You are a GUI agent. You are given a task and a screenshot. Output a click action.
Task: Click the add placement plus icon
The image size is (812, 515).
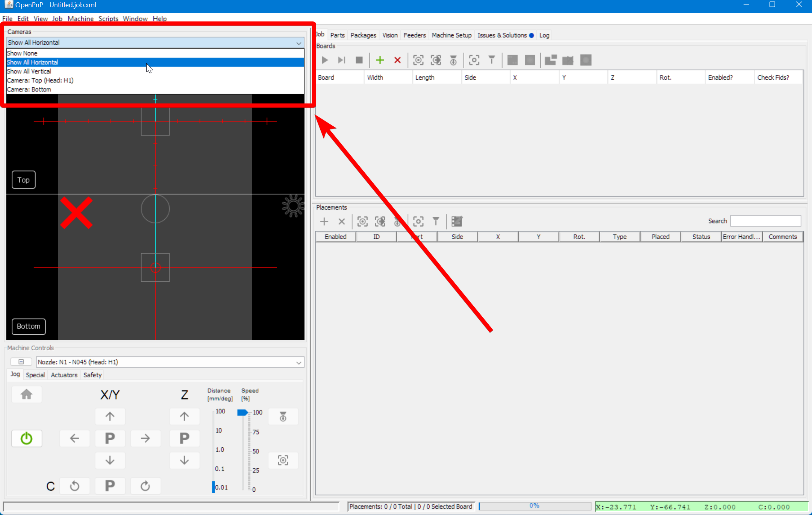(324, 222)
